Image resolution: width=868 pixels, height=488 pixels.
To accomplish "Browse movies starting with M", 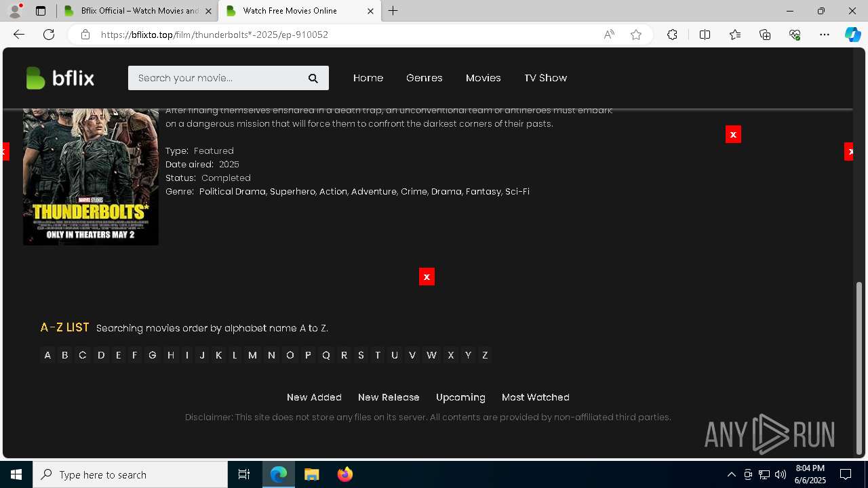I will coord(252,355).
